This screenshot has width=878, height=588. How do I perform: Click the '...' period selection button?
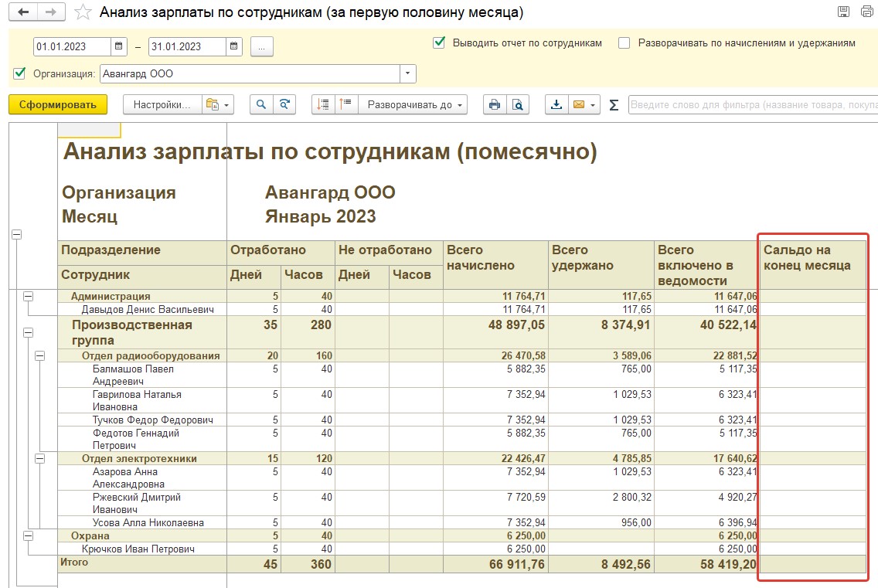click(x=261, y=47)
